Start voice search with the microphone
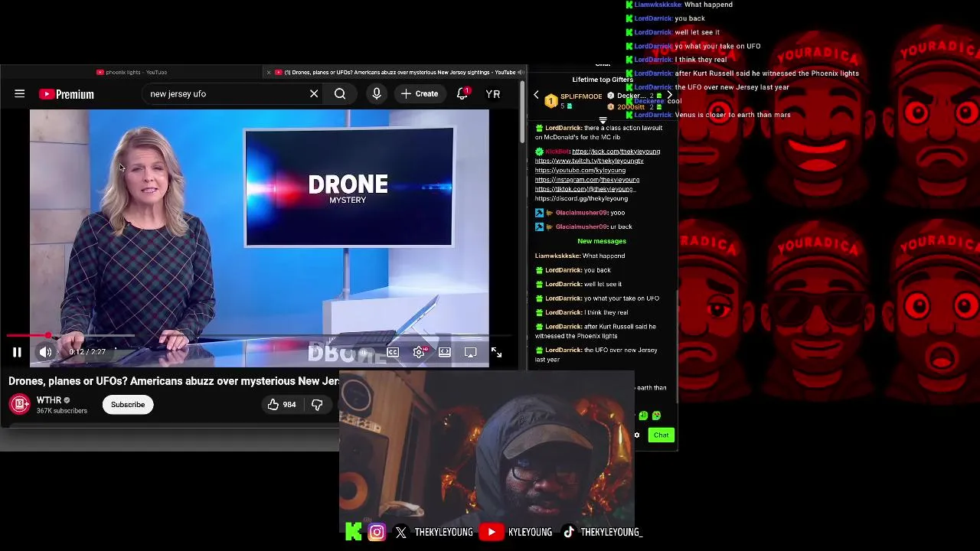This screenshot has height=551, width=980. [x=377, y=94]
